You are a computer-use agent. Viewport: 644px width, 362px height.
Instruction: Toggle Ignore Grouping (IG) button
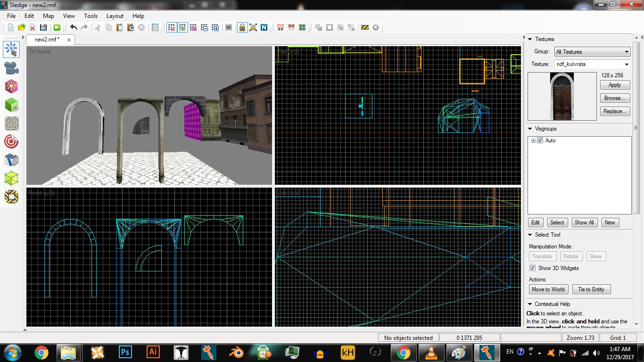(229, 28)
